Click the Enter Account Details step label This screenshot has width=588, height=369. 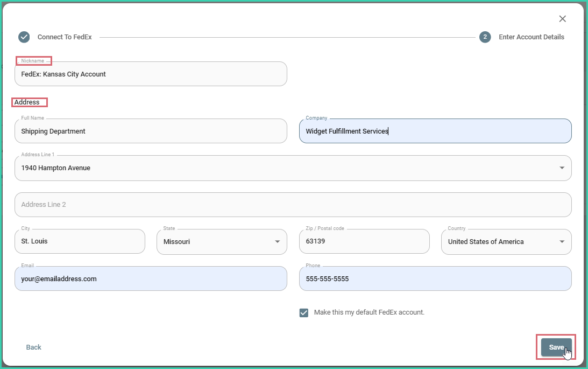pyautogui.click(x=532, y=37)
